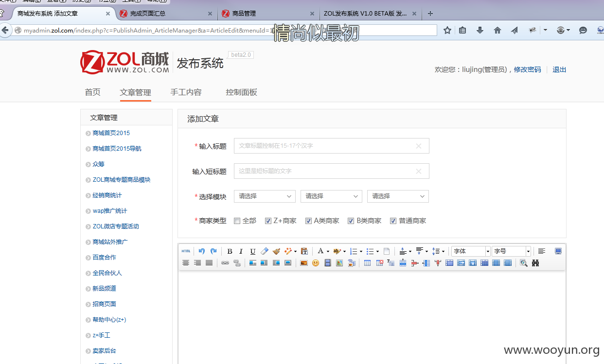
Task: Align text right in editor
Action: [x=197, y=263]
